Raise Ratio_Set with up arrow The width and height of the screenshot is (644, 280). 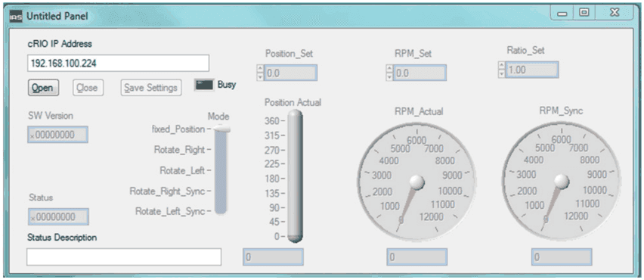click(x=501, y=66)
